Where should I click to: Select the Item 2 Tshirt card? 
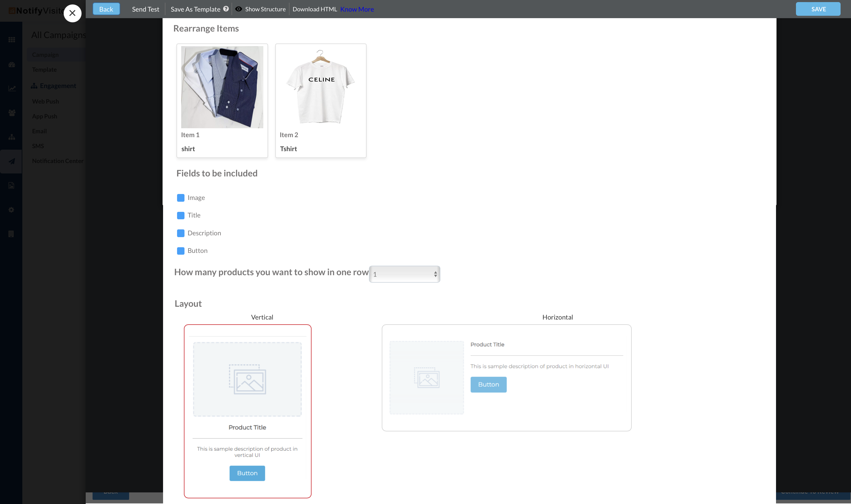[320, 101]
